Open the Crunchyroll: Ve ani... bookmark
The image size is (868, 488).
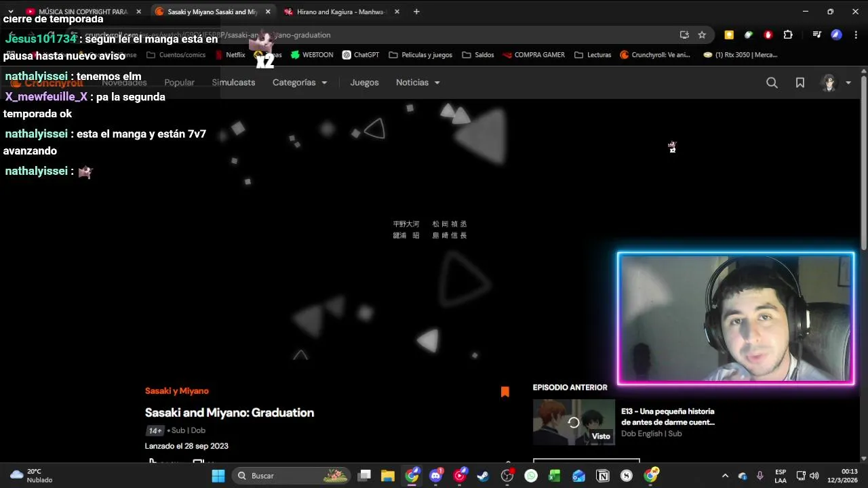[655, 55]
